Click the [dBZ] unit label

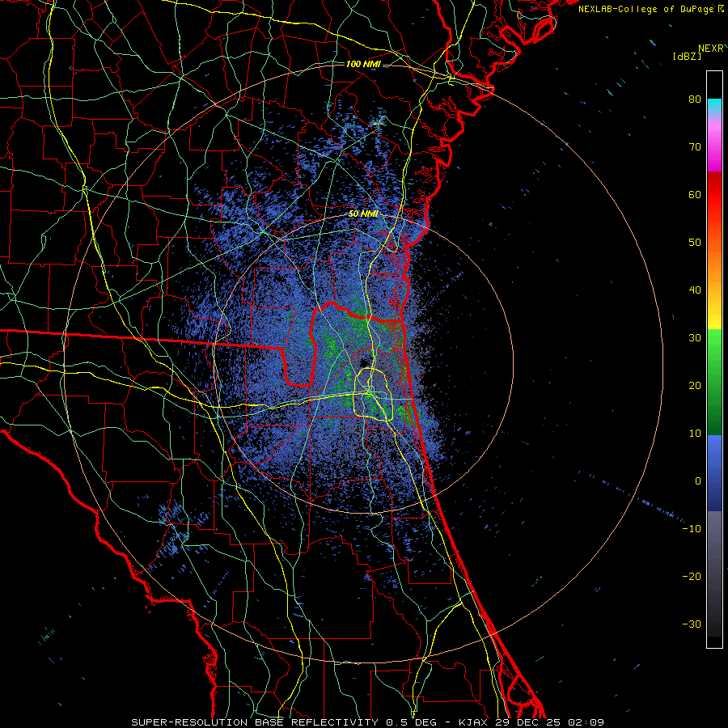click(687, 56)
